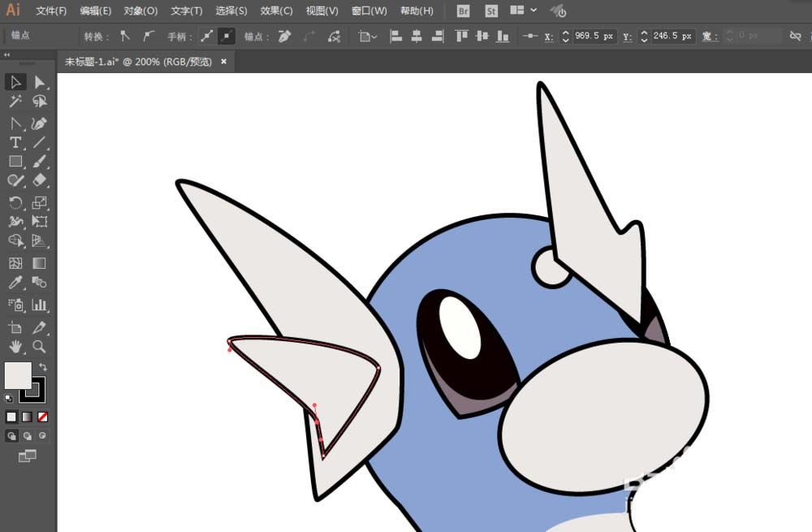Cut path at selected anchor points
Screen dimensions: 812x532
point(334,37)
